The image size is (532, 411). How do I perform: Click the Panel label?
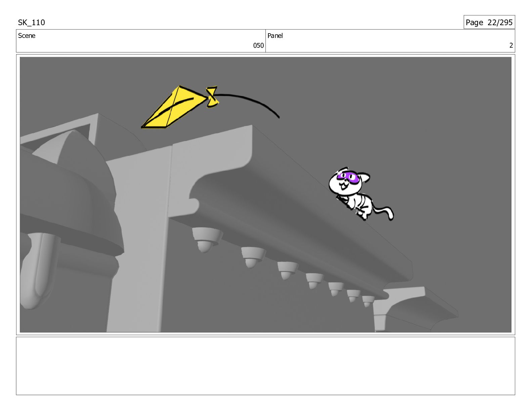tap(275, 36)
